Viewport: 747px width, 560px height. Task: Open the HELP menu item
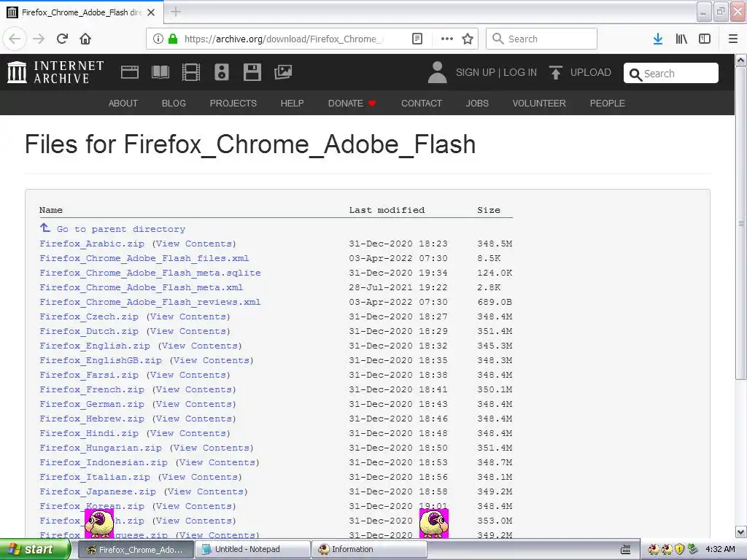click(x=292, y=104)
